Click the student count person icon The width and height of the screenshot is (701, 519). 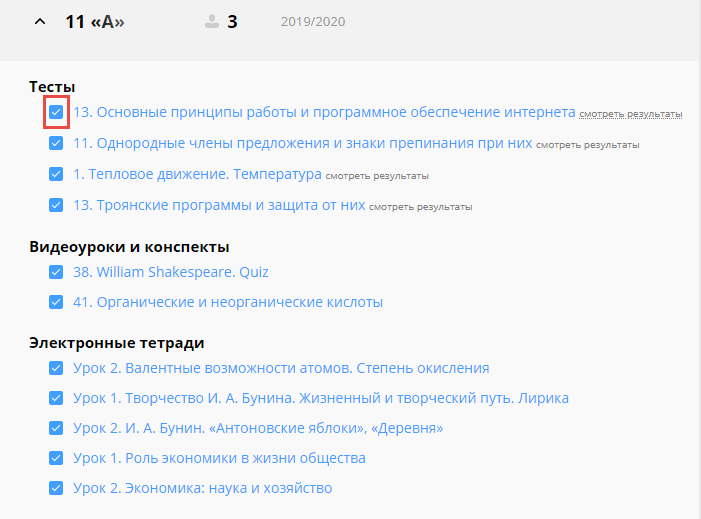click(x=212, y=21)
